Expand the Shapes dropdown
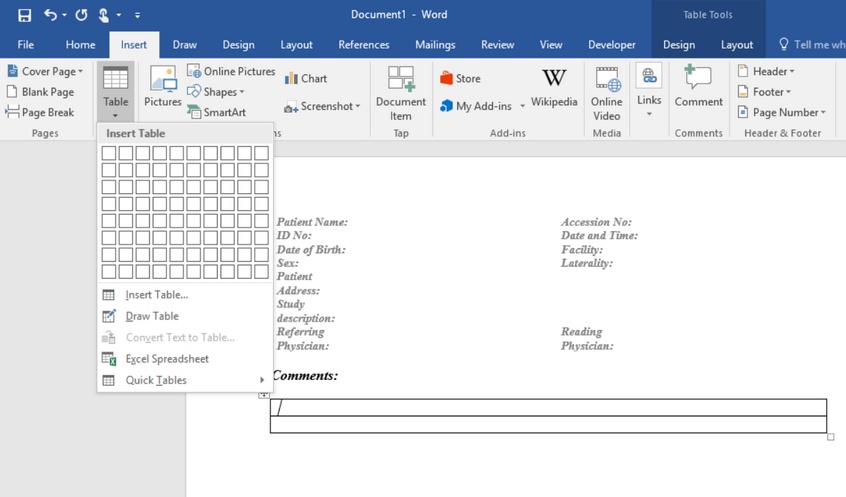 click(216, 92)
